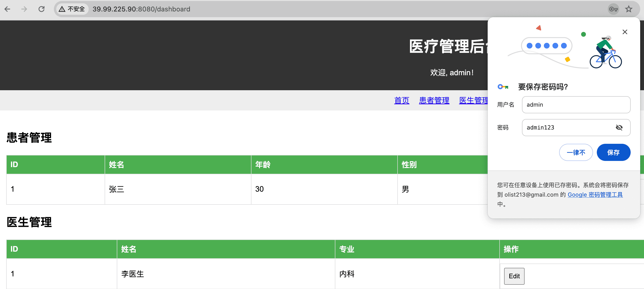Click the Edit button for 李医生
This screenshot has width=644, height=289.
pyautogui.click(x=514, y=276)
